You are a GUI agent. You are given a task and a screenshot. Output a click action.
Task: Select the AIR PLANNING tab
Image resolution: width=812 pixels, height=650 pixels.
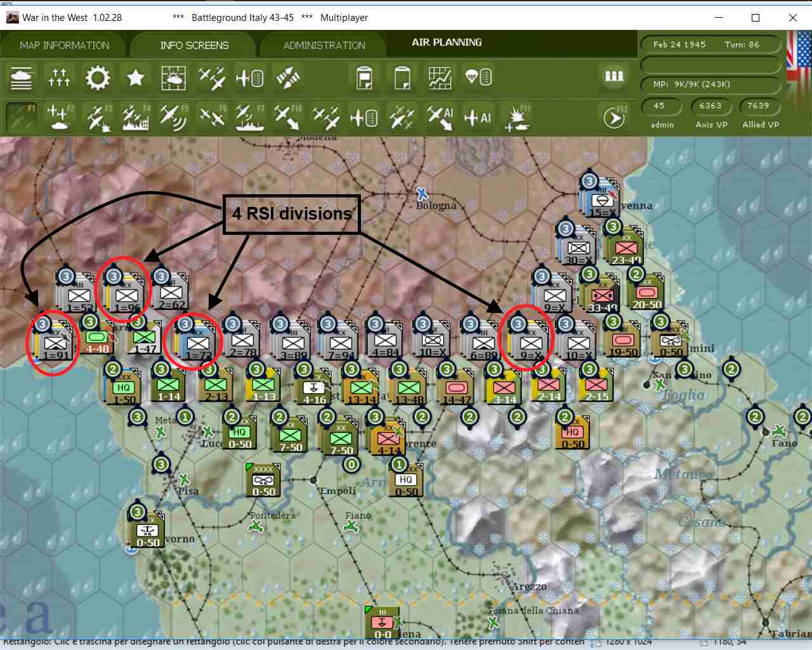click(x=447, y=43)
